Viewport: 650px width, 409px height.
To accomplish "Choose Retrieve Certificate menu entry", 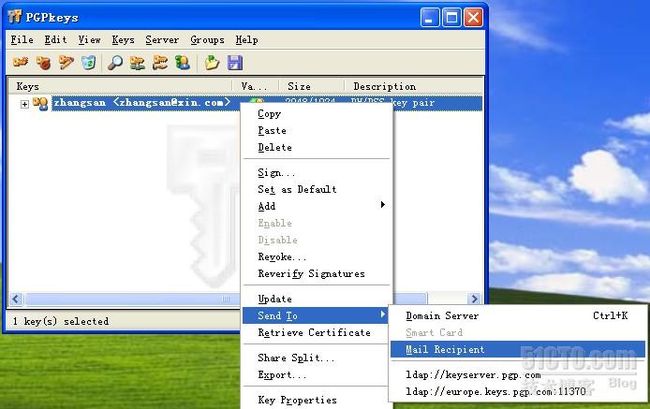I will (x=317, y=332).
